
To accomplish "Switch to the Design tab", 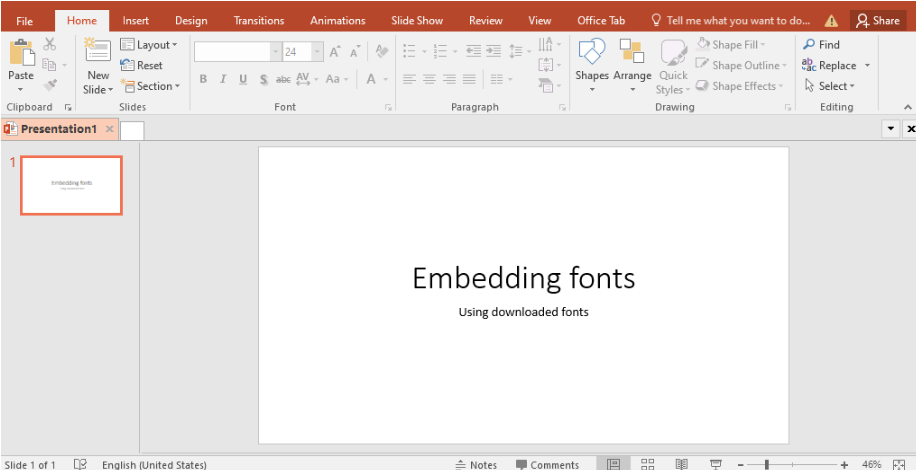I will click(191, 20).
